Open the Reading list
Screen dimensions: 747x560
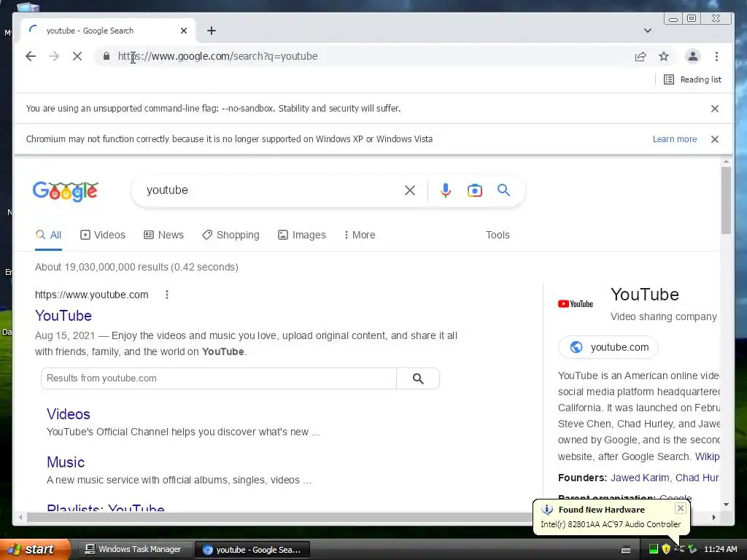point(693,79)
